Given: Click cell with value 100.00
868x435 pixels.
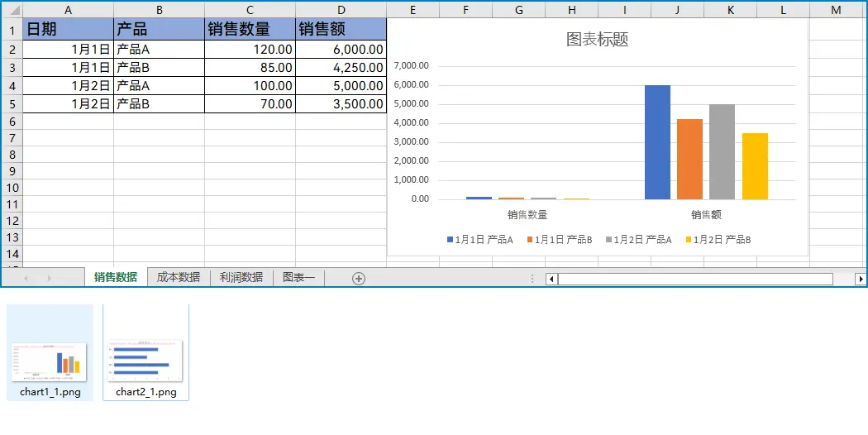Looking at the screenshot, I should point(250,86).
